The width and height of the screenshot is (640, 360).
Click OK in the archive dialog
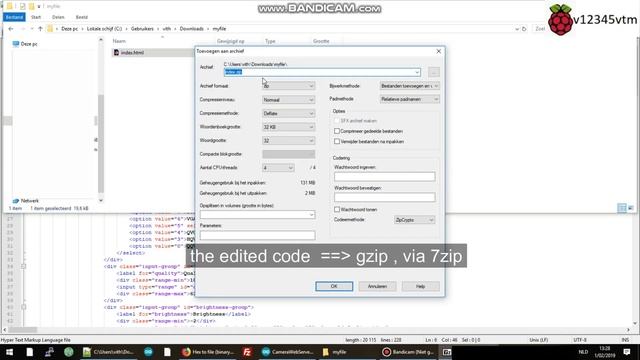pos(334,287)
